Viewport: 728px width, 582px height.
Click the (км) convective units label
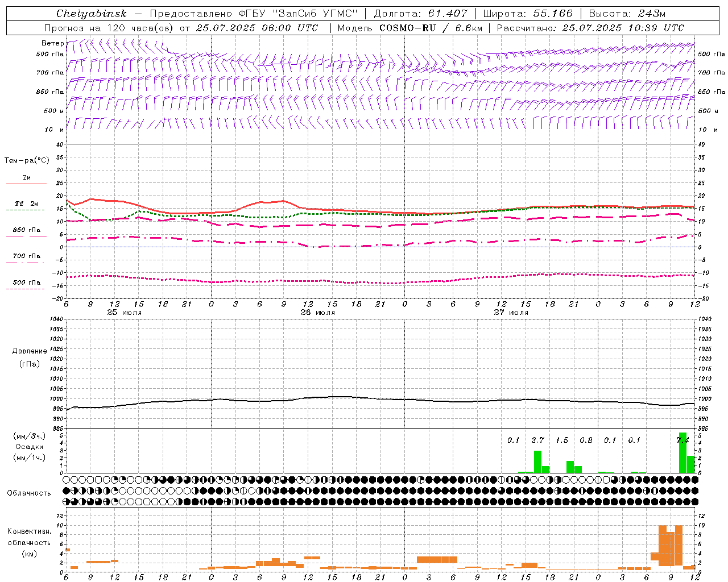tap(29, 554)
